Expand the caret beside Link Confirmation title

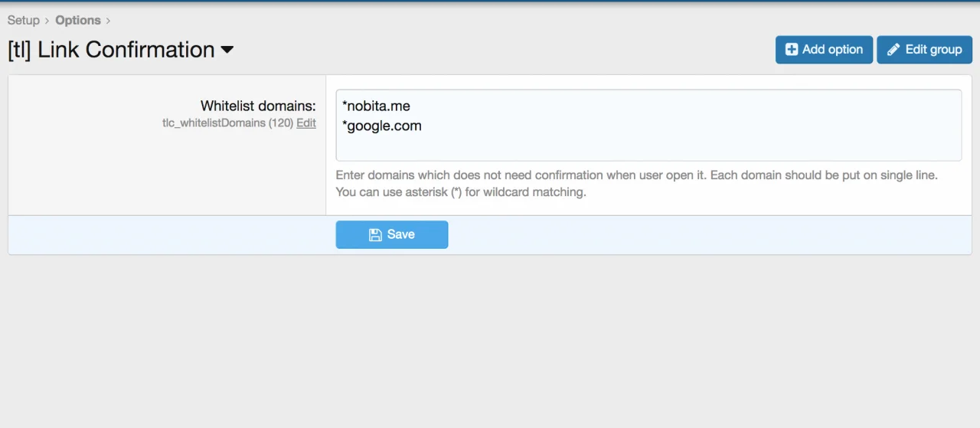coord(227,51)
